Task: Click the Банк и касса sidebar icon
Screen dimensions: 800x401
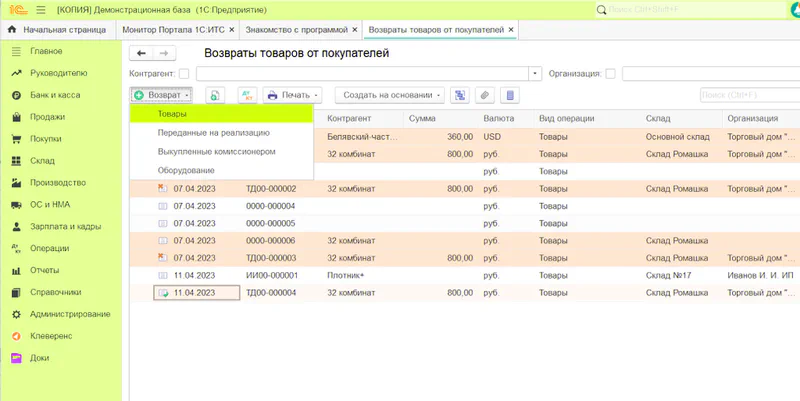Action: 16,95
